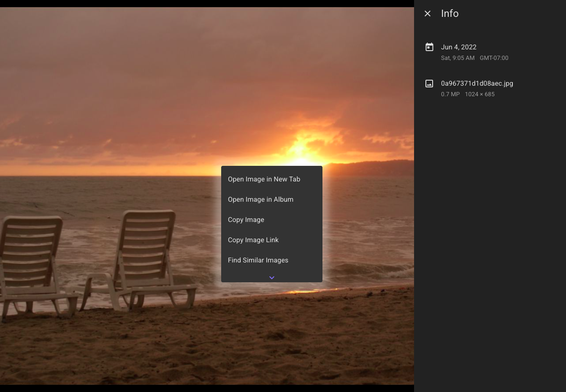Screen dimensions: 566x392
Task: Click the image file icon beside filename
Action: pyautogui.click(x=429, y=84)
